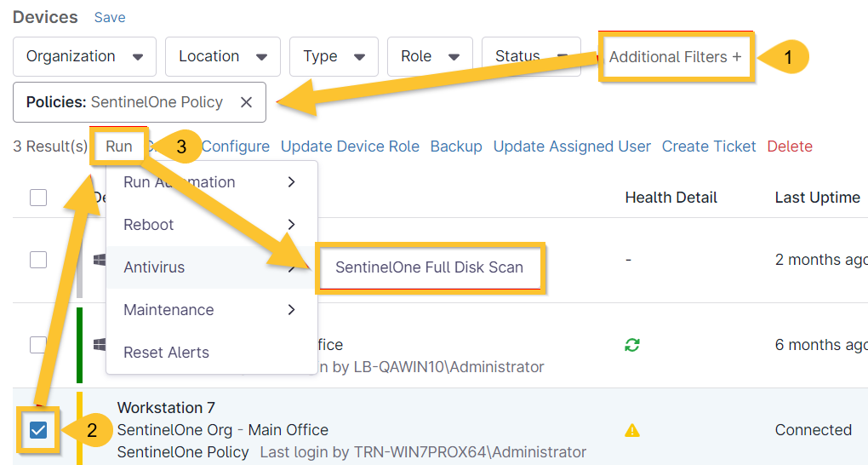Click the green sync health status icon
The image size is (868, 465).
tap(632, 345)
